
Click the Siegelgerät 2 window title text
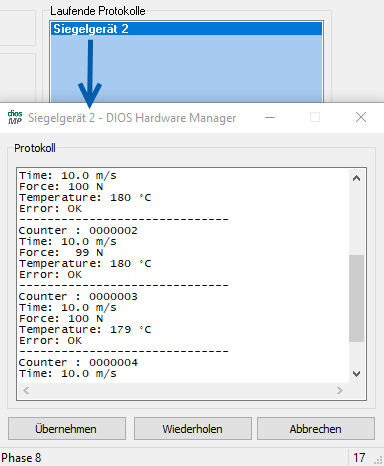[x=132, y=118]
